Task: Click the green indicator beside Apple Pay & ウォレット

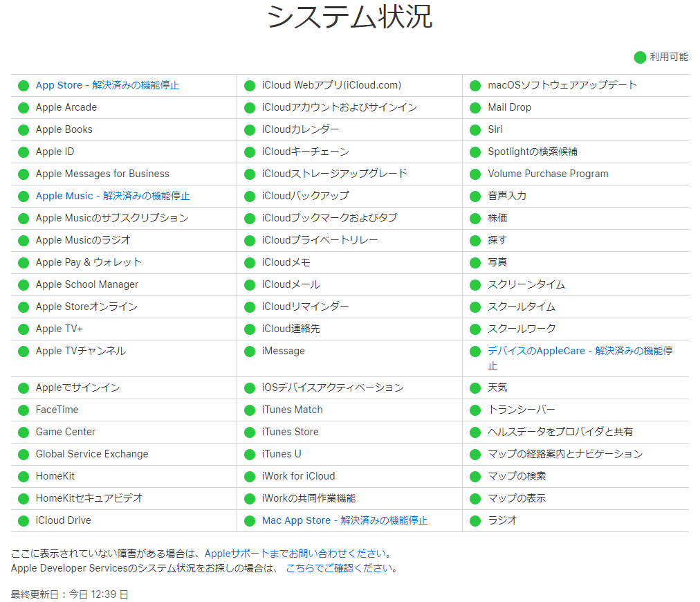Action: (x=23, y=262)
